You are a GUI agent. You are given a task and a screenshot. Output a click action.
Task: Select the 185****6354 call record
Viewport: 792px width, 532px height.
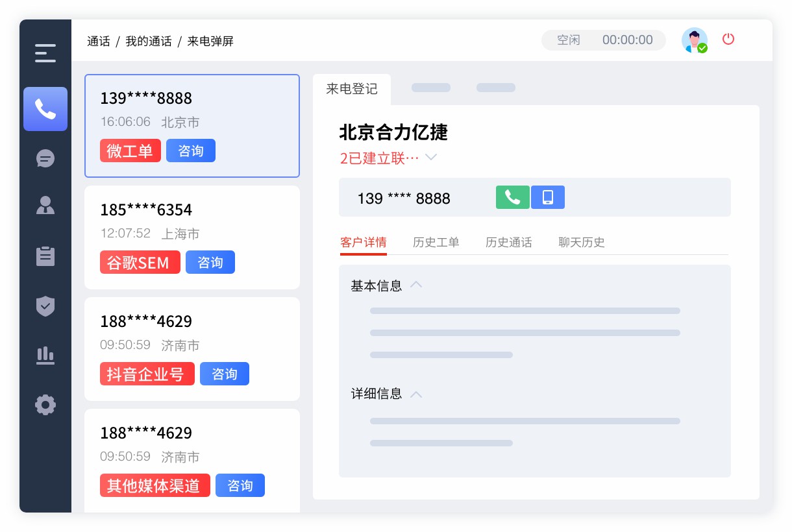point(192,221)
